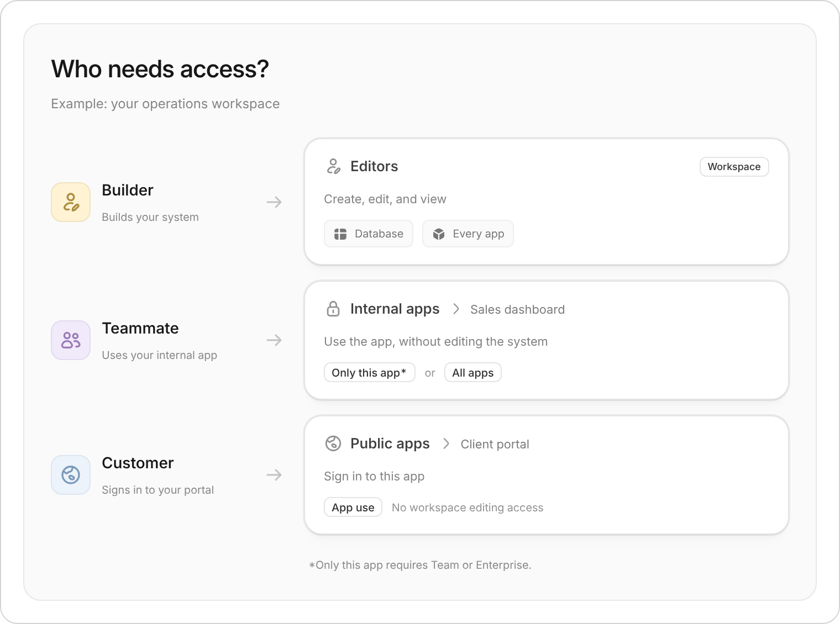Screen dimensions: 840x624
Task: Click the Public apps heading
Action: [390, 444]
